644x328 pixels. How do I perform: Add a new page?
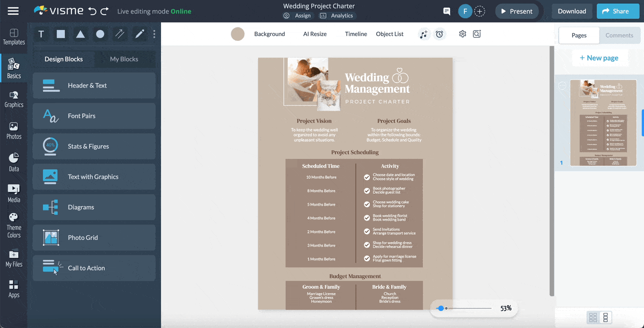(x=600, y=57)
